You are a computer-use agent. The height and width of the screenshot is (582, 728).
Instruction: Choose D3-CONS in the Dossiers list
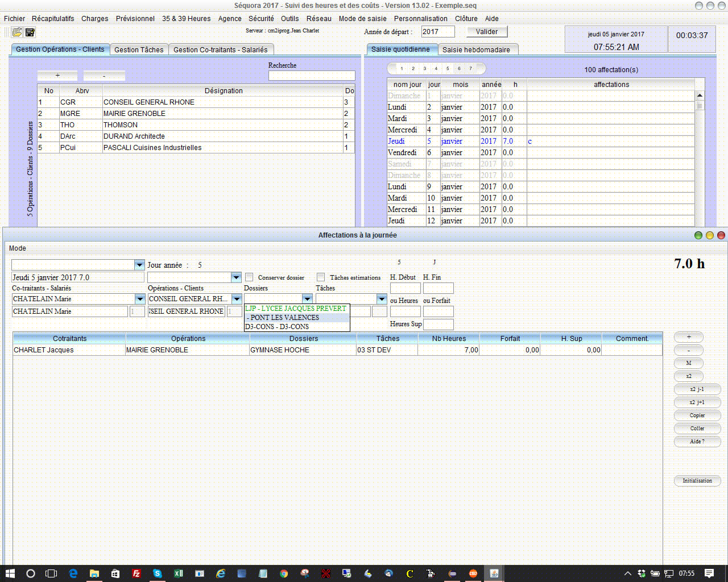click(277, 327)
